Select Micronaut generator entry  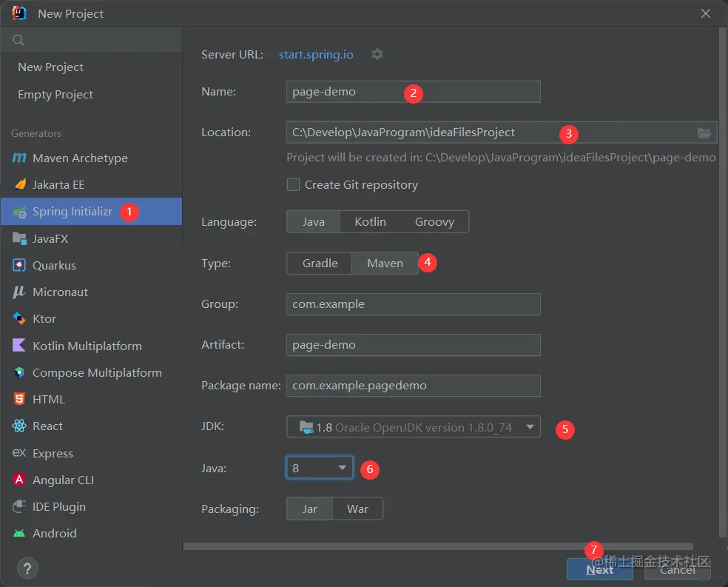click(x=91, y=292)
